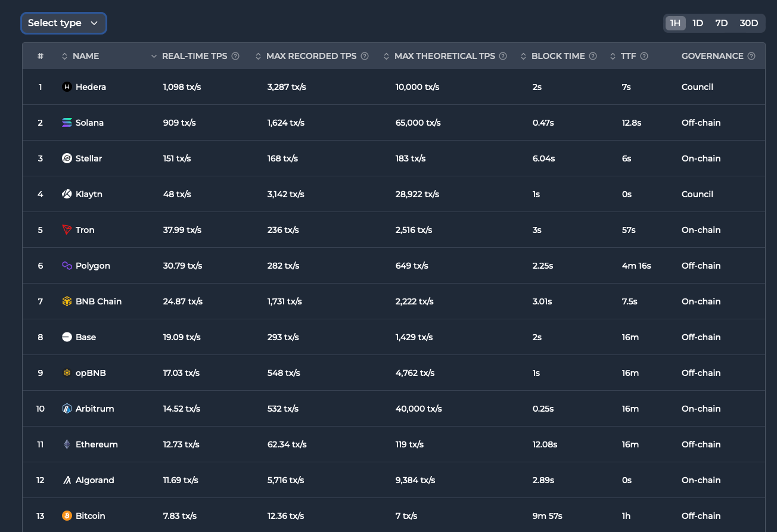
Task: Open the Ethereum chain link
Action: [97, 444]
